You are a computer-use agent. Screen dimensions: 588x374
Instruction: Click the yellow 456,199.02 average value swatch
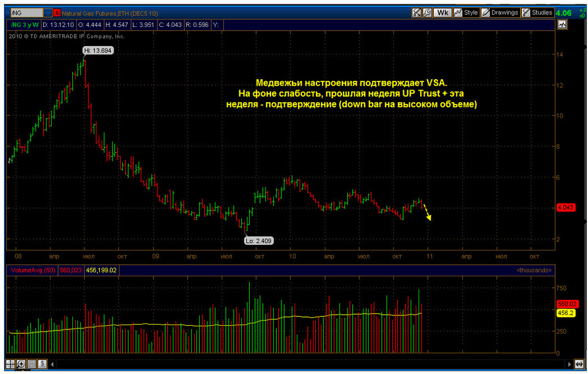pos(101,270)
